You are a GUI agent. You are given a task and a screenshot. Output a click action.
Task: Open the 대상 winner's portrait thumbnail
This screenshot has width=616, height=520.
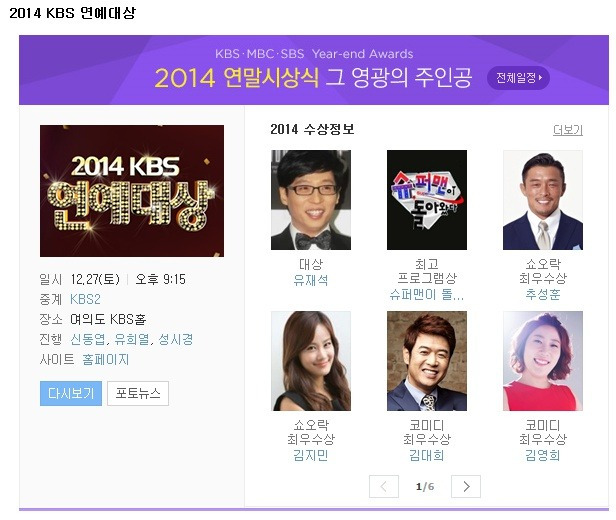311,200
